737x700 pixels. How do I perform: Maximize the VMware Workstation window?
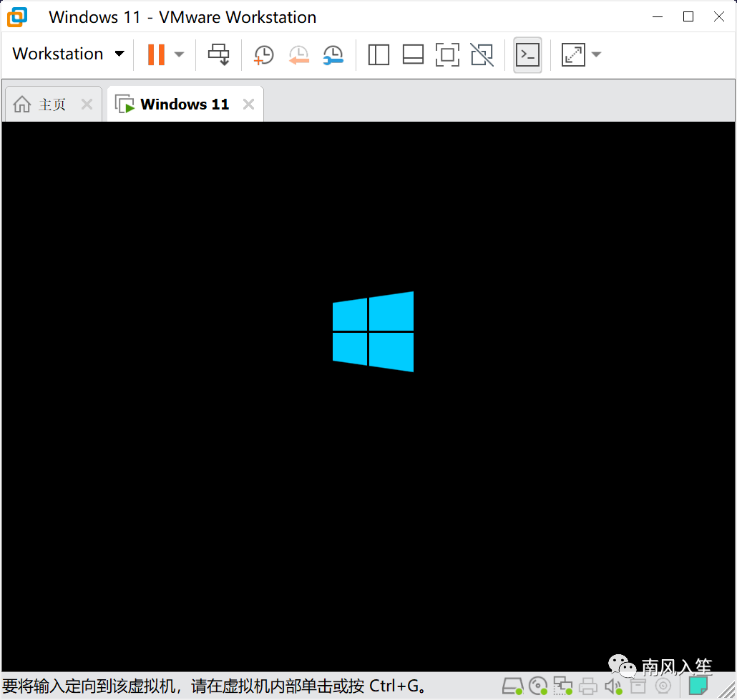(x=688, y=17)
